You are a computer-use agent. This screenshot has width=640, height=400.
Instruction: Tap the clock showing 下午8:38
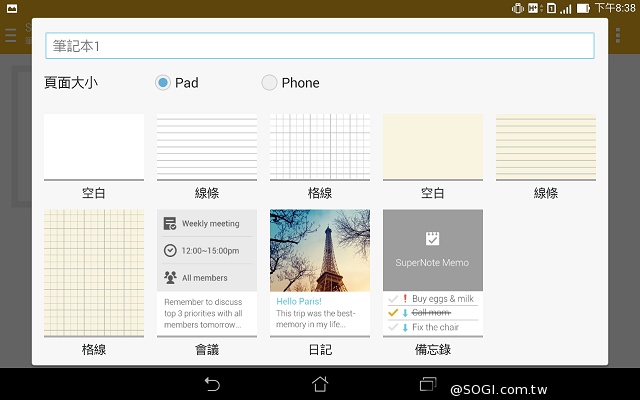click(615, 8)
